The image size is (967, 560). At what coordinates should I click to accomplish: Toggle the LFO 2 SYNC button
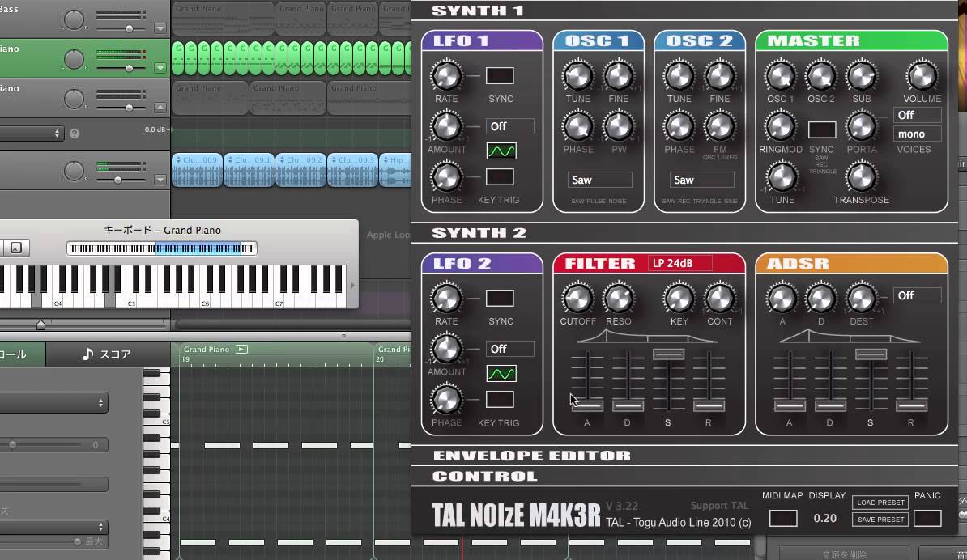pyautogui.click(x=500, y=298)
